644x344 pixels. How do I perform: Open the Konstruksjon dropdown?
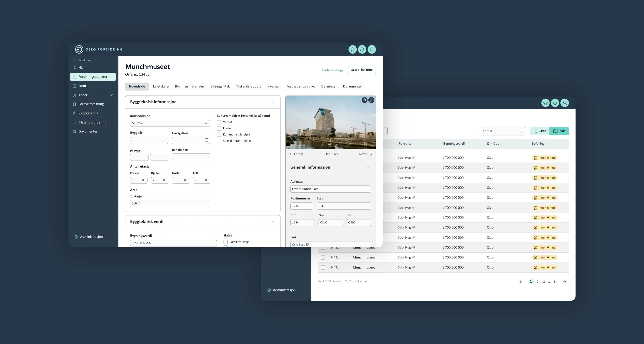pyautogui.click(x=170, y=123)
